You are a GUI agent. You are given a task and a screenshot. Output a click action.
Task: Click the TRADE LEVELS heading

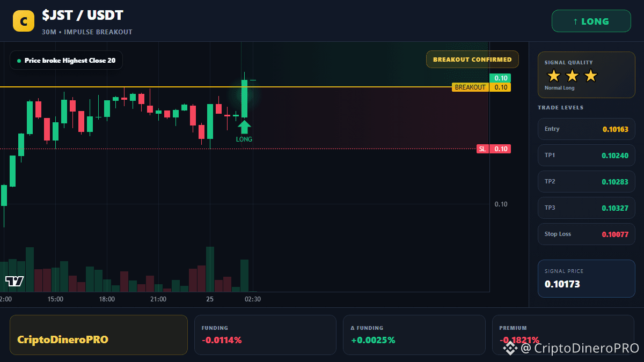click(x=560, y=108)
